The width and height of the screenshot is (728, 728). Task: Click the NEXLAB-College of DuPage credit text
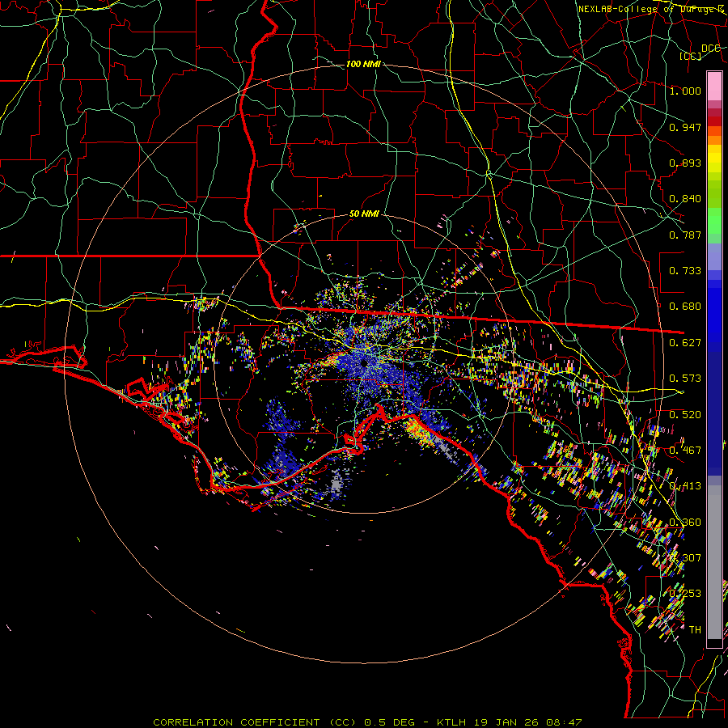pyautogui.click(x=650, y=9)
